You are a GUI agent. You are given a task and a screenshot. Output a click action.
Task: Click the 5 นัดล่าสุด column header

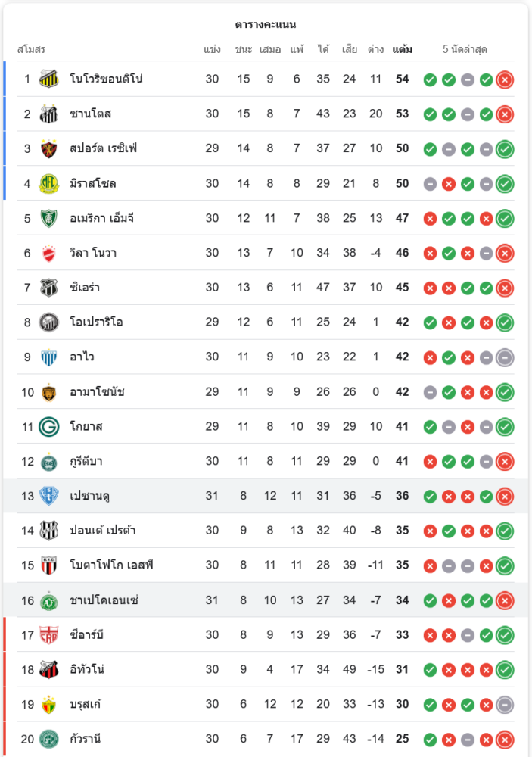click(465, 50)
